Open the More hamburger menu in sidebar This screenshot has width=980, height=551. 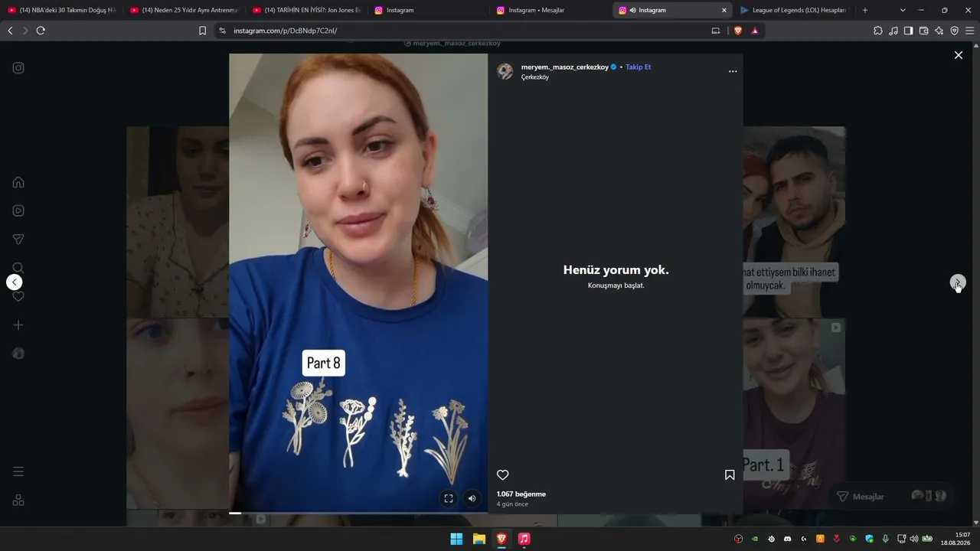pos(18,471)
